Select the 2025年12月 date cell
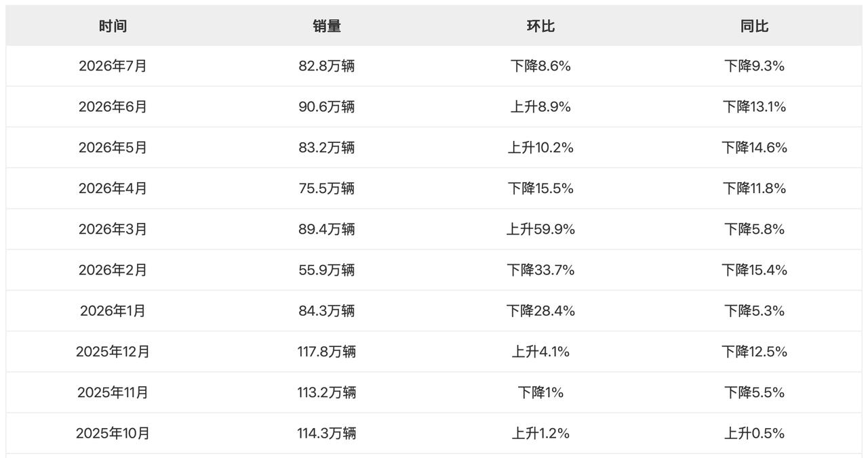The image size is (868, 458). (113, 352)
